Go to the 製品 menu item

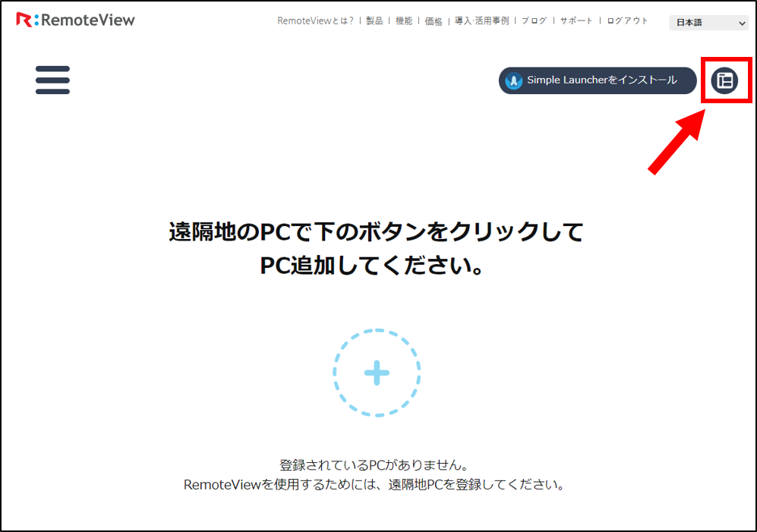(374, 20)
